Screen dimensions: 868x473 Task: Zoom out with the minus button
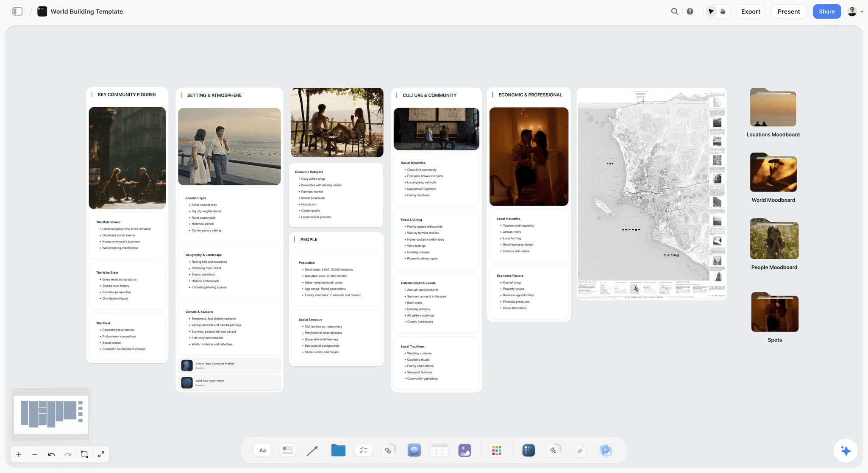tap(35, 454)
